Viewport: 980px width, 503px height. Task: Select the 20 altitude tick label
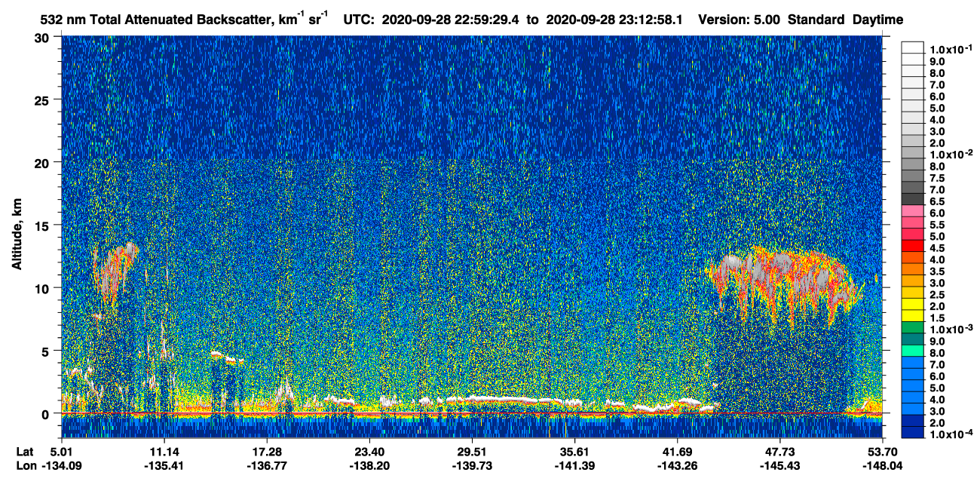[44, 162]
